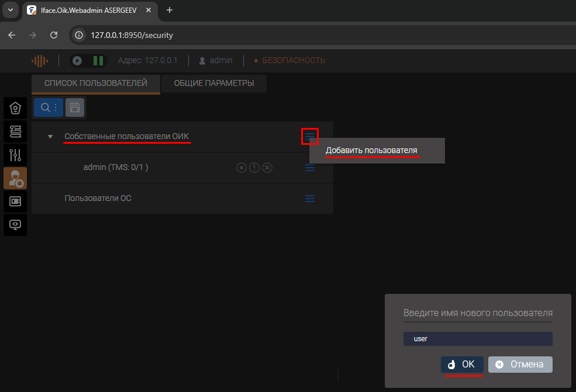Viewport: 576px width, 392px height.
Task: Open the server structure sidebar icon
Action: pyautogui.click(x=15, y=131)
